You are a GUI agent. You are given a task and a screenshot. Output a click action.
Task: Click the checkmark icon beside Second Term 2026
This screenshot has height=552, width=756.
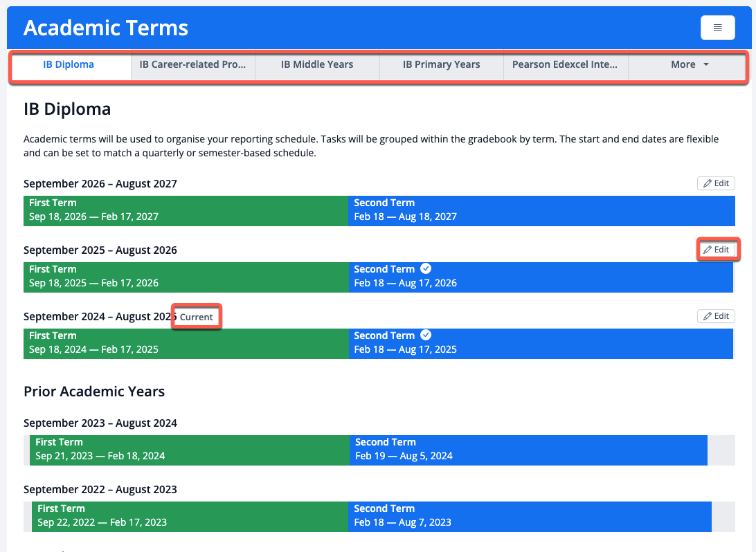[426, 269]
